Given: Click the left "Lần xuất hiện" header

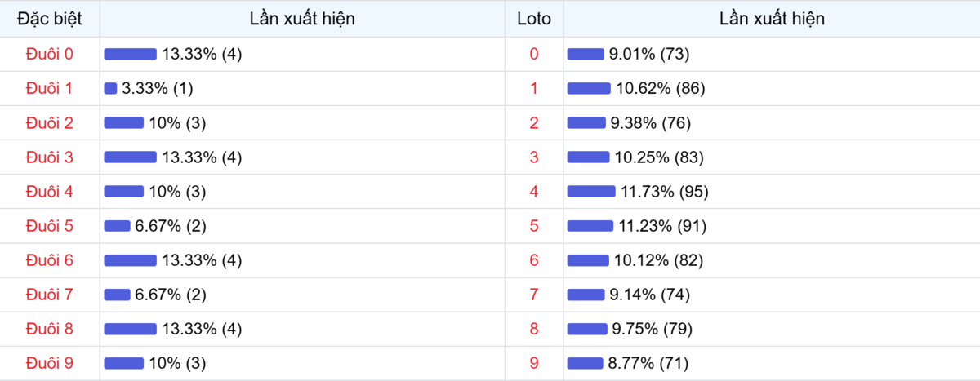Looking at the screenshot, I should point(302,19).
